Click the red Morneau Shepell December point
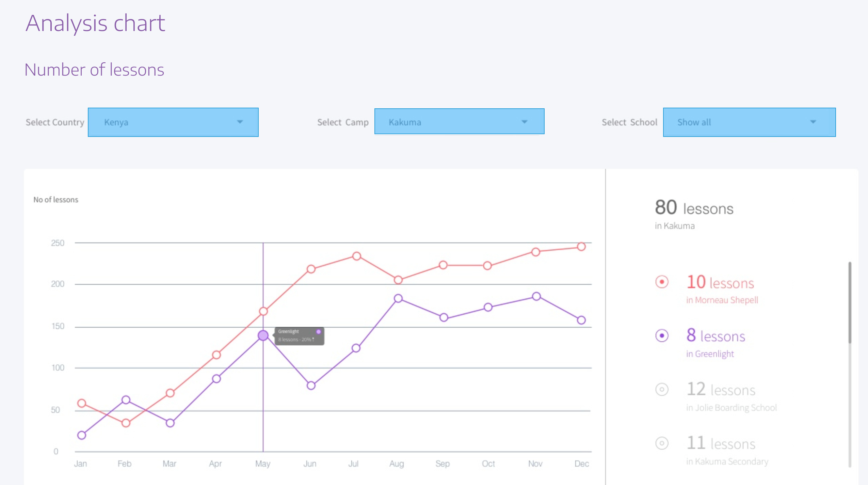This screenshot has height=485, width=868. pyautogui.click(x=581, y=247)
